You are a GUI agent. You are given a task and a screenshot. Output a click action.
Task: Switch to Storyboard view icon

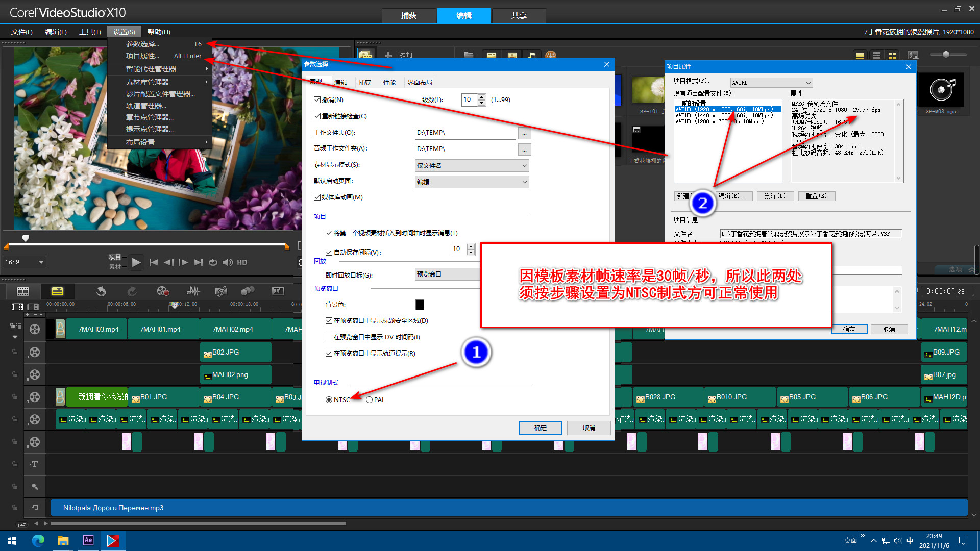coord(23,291)
